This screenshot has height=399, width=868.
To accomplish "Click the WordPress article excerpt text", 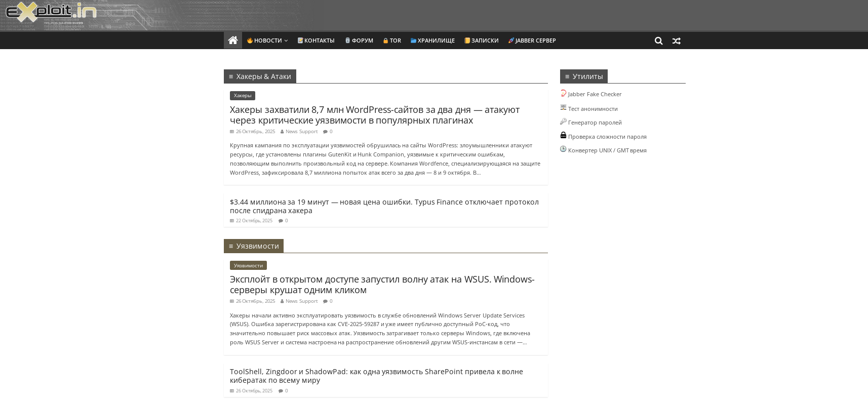I will (385, 159).
